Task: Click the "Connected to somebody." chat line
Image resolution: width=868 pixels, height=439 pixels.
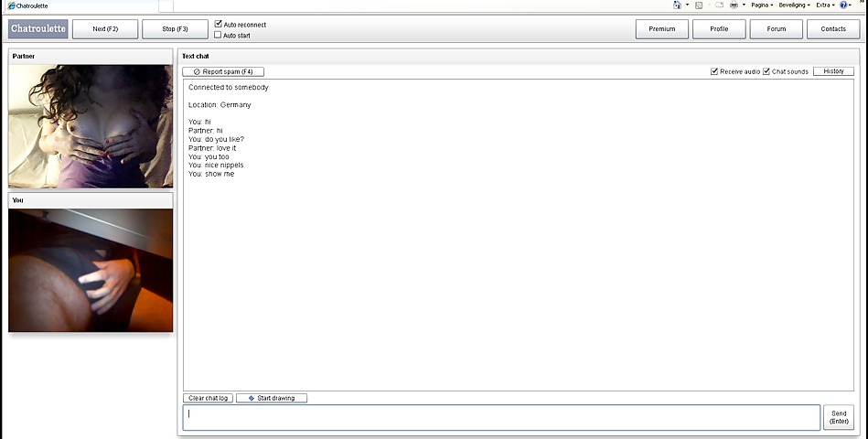Action: click(x=229, y=88)
